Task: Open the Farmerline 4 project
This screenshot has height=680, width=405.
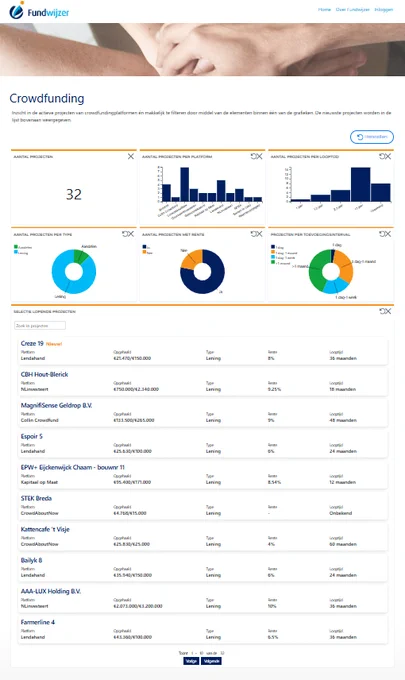Action: pos(38,622)
